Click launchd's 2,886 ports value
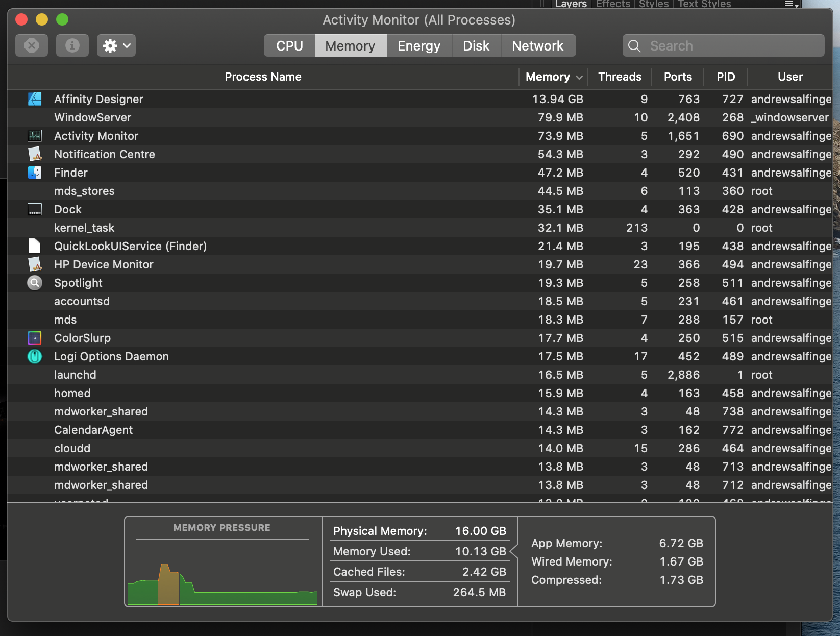The height and width of the screenshot is (636, 840). pyautogui.click(x=684, y=375)
